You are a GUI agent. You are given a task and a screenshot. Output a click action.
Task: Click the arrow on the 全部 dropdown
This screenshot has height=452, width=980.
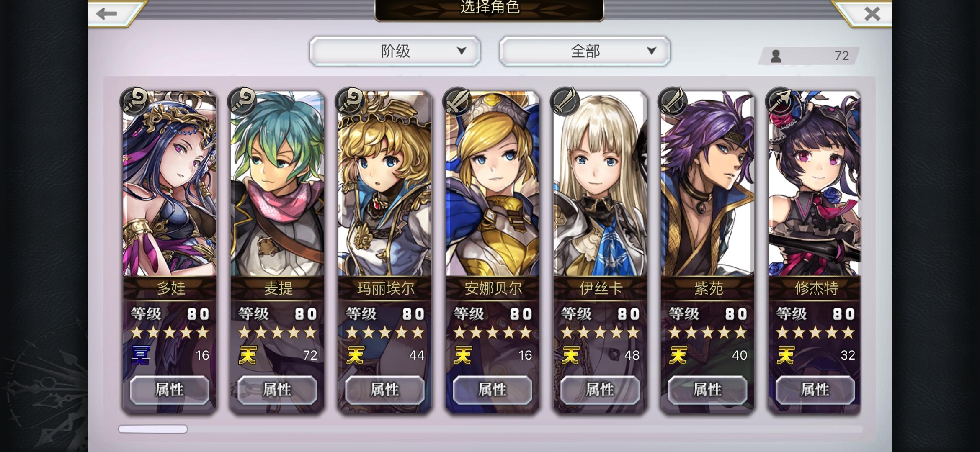651,51
